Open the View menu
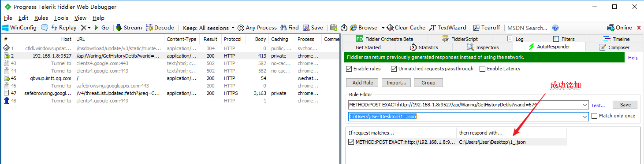This screenshot has width=644, height=164. coord(80,18)
